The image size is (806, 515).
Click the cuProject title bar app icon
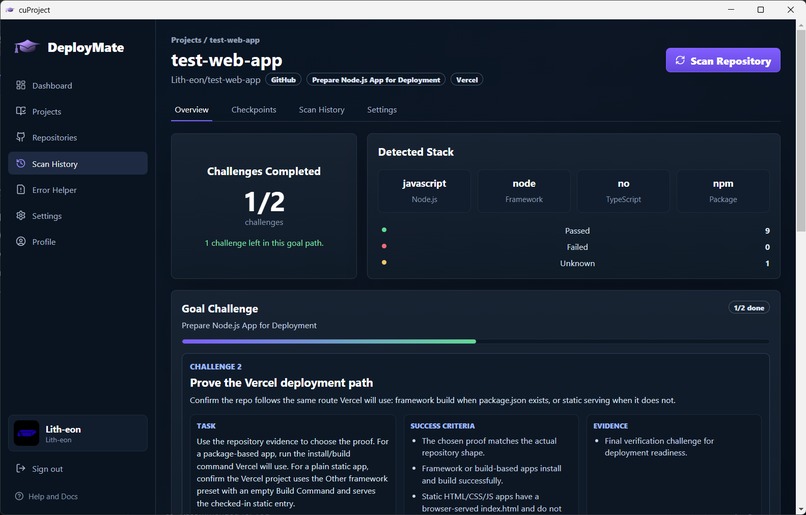pyautogui.click(x=9, y=9)
